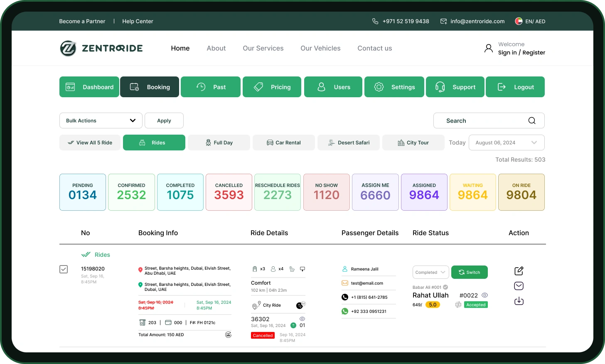Click the Logout button
Viewport: 605px width, 364px height.
coord(515,87)
